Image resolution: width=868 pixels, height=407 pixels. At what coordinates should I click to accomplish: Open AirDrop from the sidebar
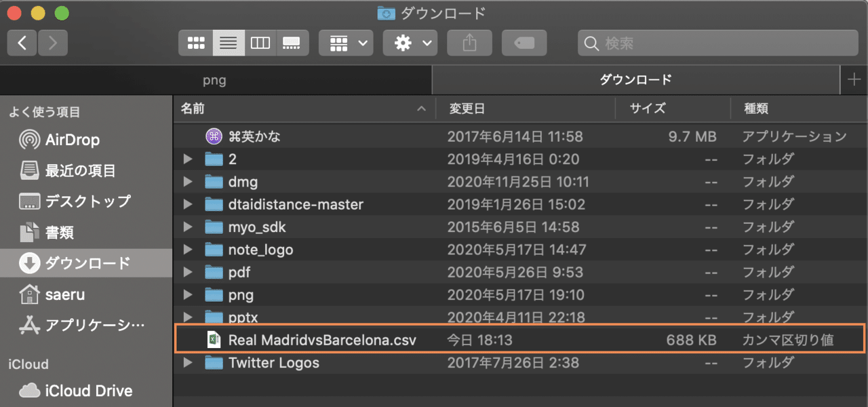(68, 140)
